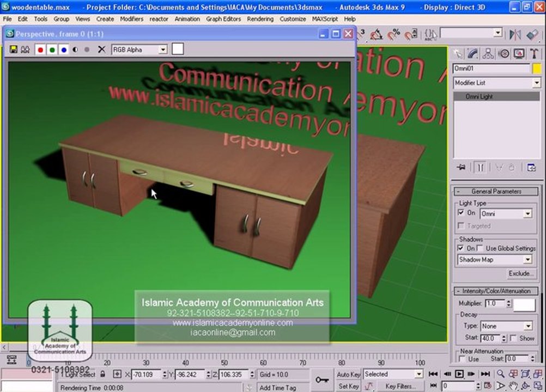Open the File menu
This screenshot has height=392, width=546.
click(7, 19)
